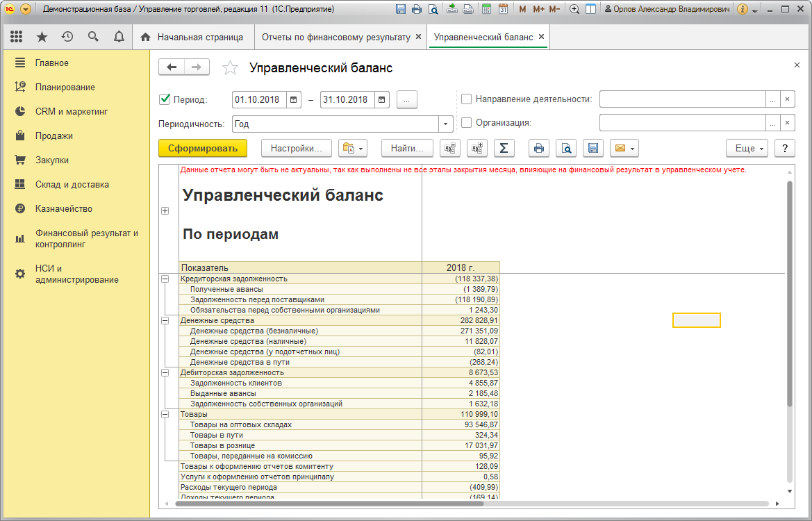Image resolution: width=812 pixels, height=521 pixels.
Task: Go back with the left arrow button
Action: point(172,67)
